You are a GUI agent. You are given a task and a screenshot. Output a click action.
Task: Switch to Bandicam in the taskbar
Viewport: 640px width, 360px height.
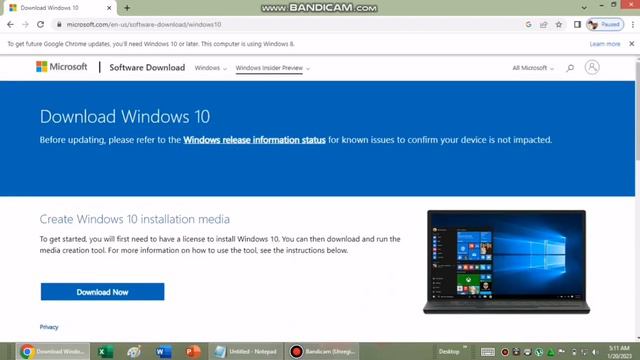point(322,351)
